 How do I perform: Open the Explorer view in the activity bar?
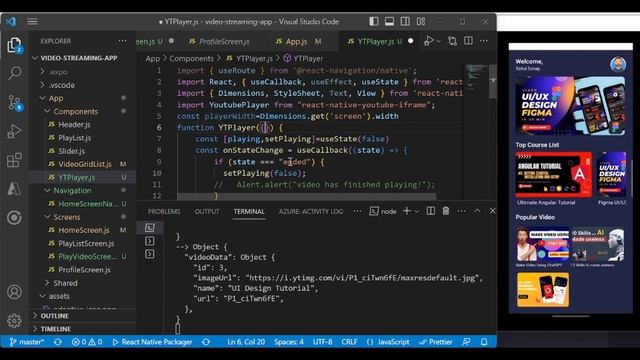click(14, 45)
